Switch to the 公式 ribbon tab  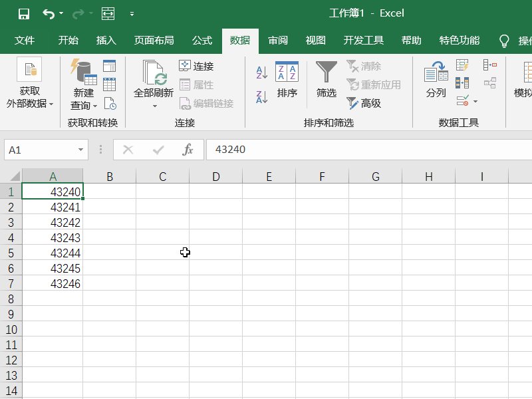(x=201, y=41)
